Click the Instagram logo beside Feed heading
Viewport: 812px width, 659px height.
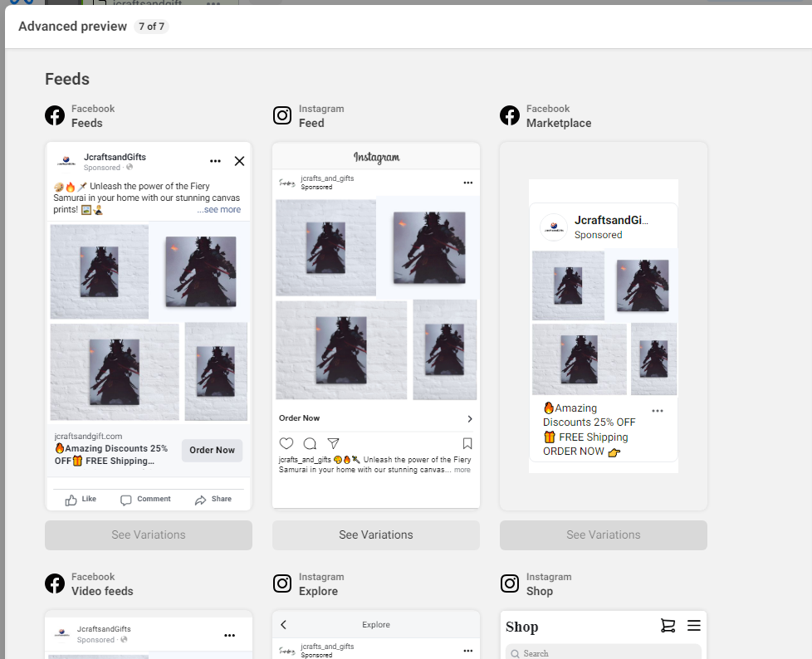[x=282, y=115]
